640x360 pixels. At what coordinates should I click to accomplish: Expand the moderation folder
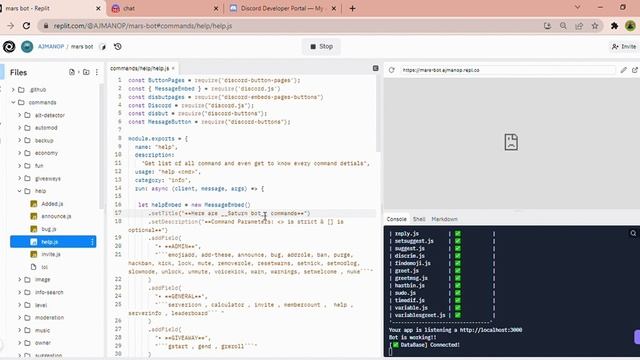pyautogui.click(x=19, y=318)
